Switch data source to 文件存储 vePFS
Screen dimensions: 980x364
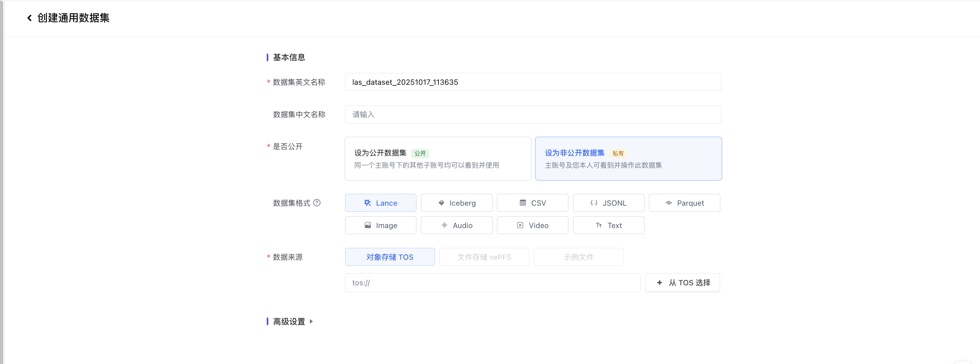coord(484,257)
